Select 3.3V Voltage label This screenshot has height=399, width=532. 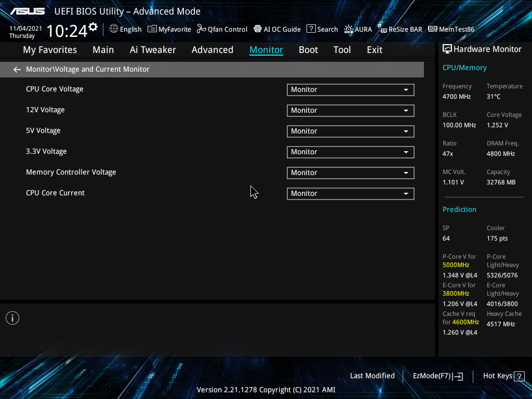[46, 151]
